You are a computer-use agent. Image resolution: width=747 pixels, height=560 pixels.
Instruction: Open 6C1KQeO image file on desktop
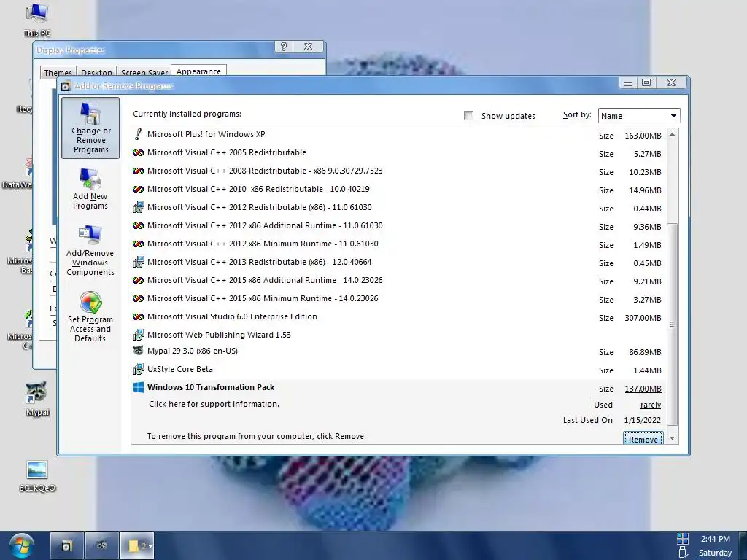point(37,476)
